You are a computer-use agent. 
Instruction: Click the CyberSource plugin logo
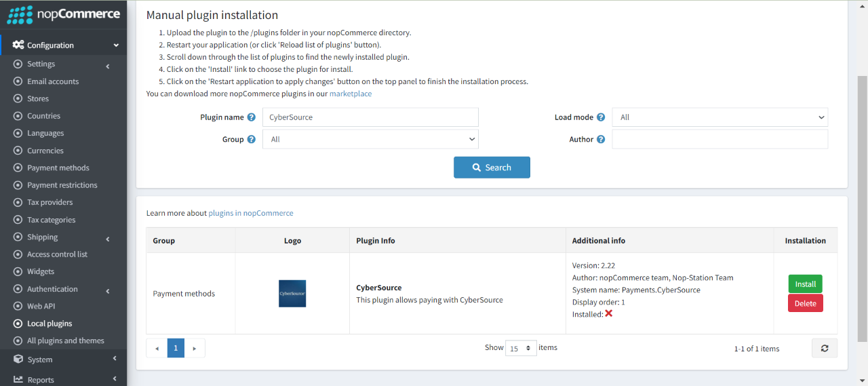tap(292, 294)
